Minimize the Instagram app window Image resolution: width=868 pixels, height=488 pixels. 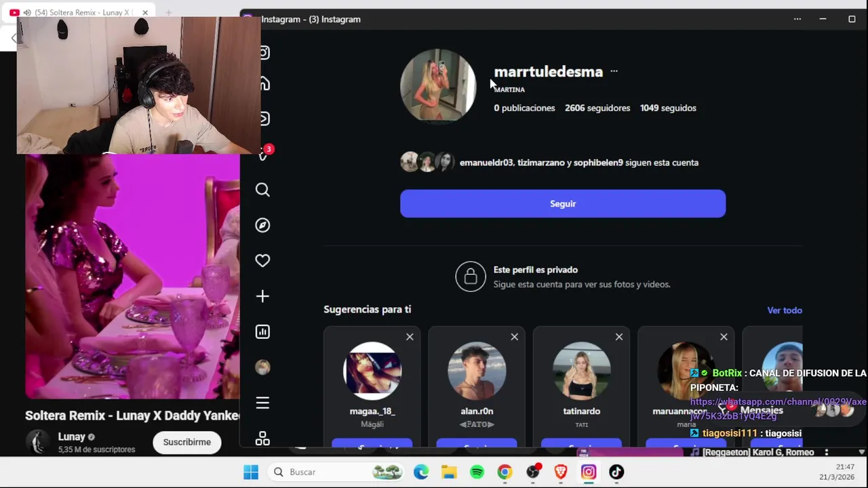823,19
